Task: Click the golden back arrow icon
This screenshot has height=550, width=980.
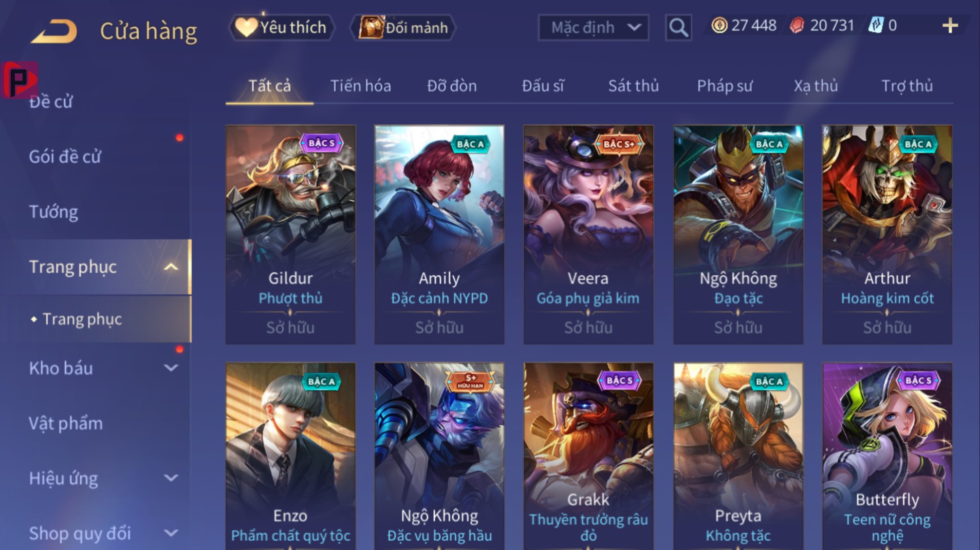Action: [x=54, y=31]
